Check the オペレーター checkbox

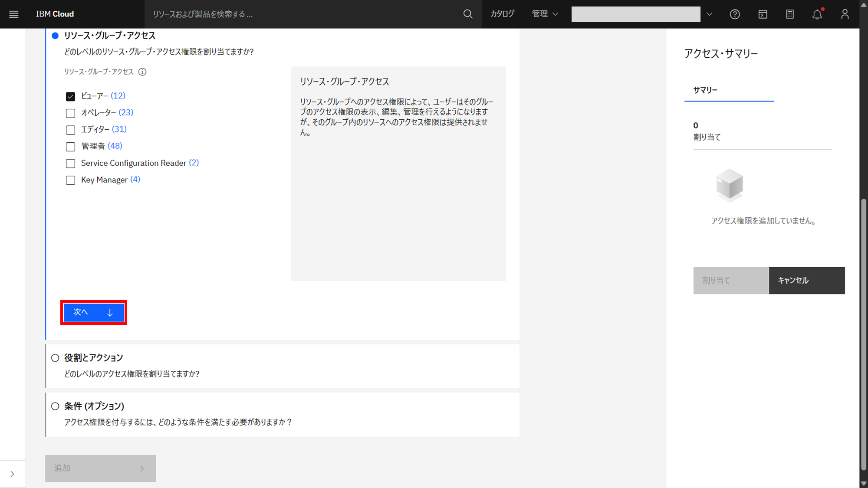pos(70,113)
